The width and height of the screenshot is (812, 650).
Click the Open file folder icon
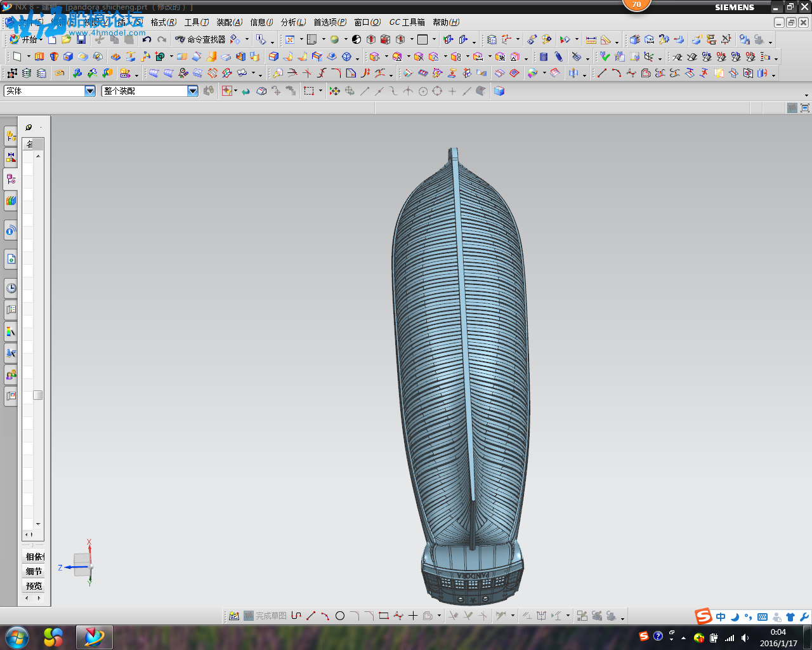[x=66, y=39]
